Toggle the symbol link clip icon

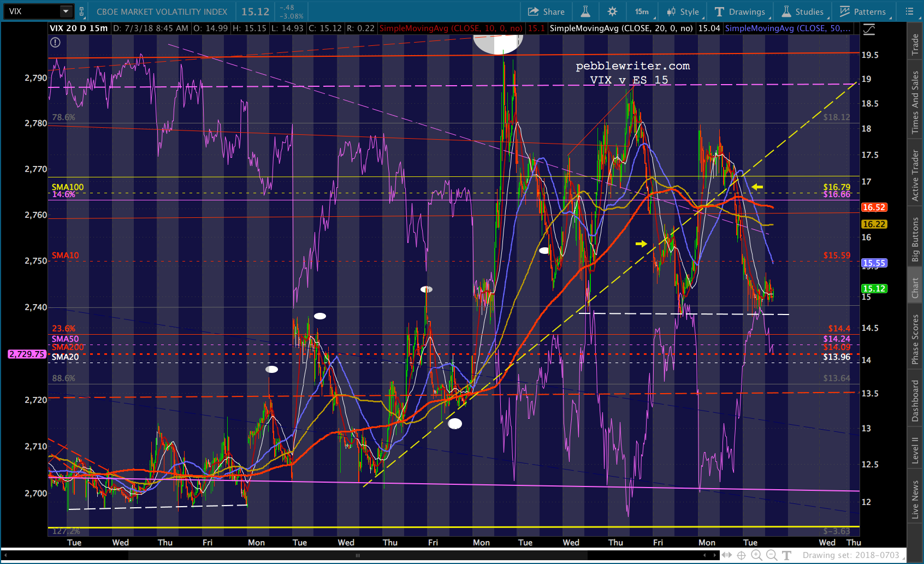click(82, 11)
